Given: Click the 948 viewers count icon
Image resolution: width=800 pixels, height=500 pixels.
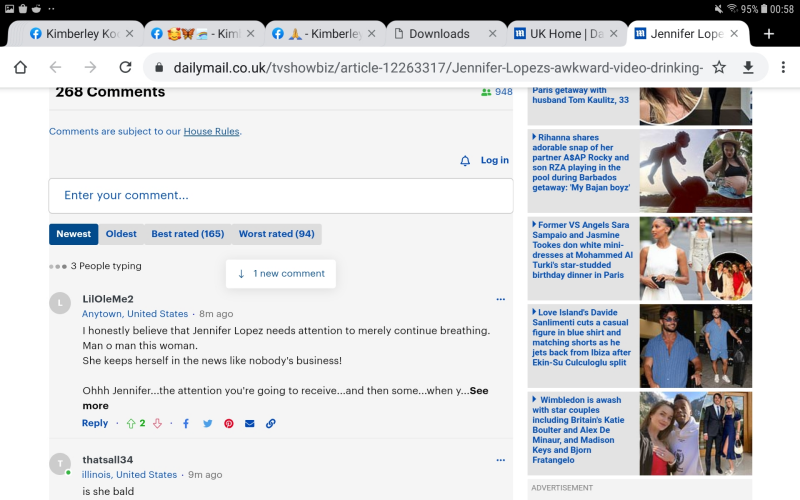Looking at the screenshot, I should click(486, 92).
